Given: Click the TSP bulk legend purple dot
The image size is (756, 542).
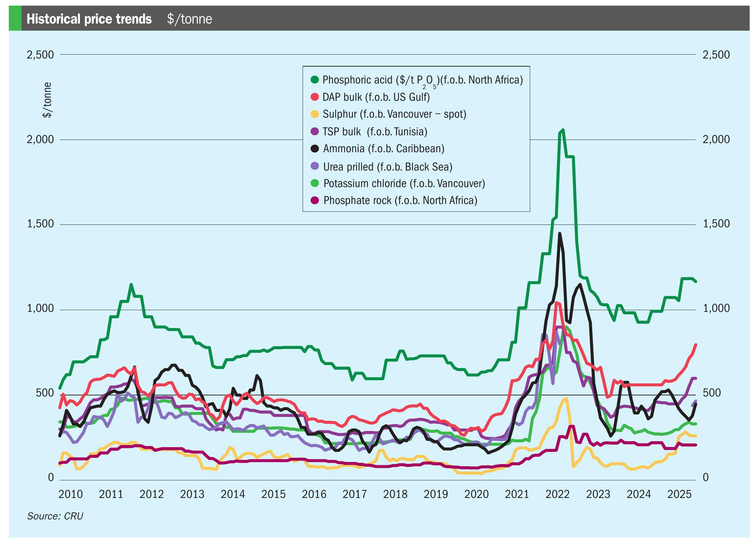Looking at the screenshot, I should pos(315,131).
